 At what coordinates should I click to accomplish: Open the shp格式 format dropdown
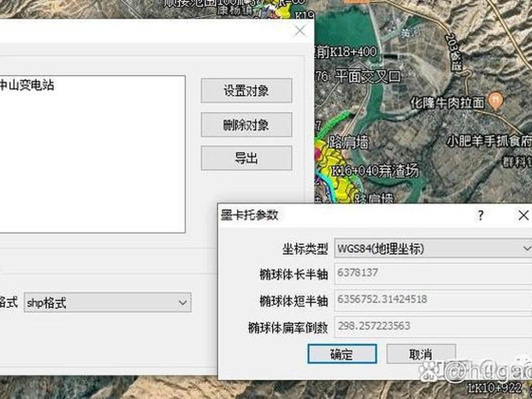click(x=108, y=303)
